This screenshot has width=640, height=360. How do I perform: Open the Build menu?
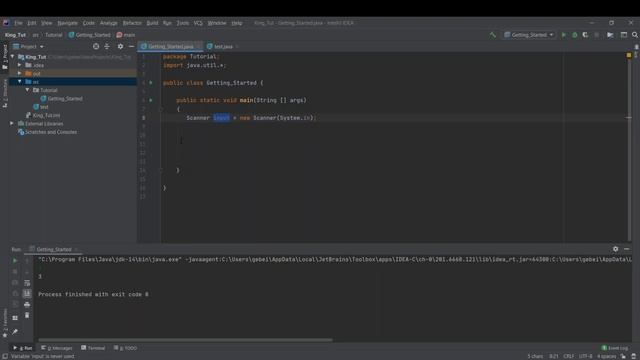(152, 23)
